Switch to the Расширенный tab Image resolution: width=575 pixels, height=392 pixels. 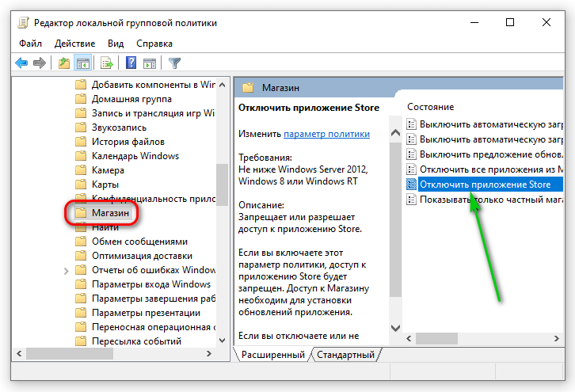tap(273, 355)
